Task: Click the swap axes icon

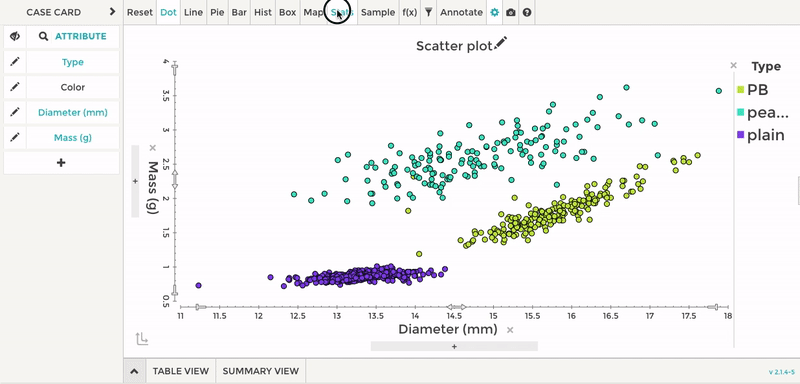Action: click(x=142, y=338)
